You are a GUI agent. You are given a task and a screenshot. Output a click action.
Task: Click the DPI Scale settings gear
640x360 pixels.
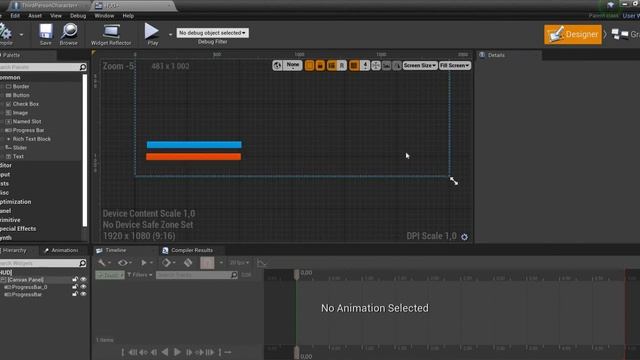point(464,237)
